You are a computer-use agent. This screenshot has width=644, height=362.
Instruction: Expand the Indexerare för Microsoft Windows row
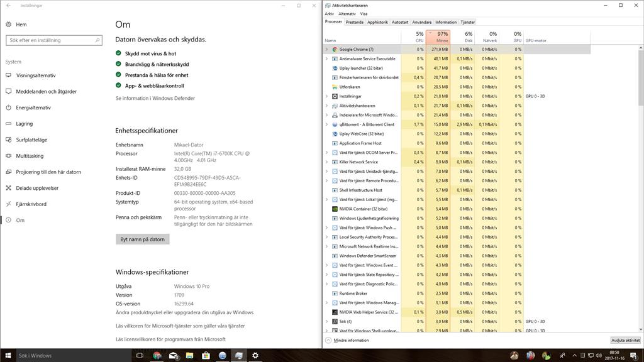click(327, 116)
